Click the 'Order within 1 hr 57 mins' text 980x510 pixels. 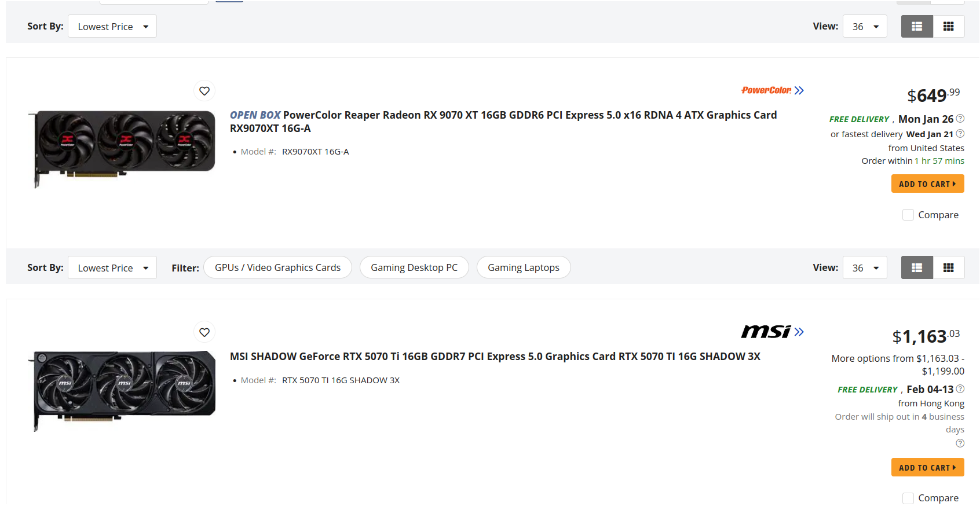click(x=913, y=161)
